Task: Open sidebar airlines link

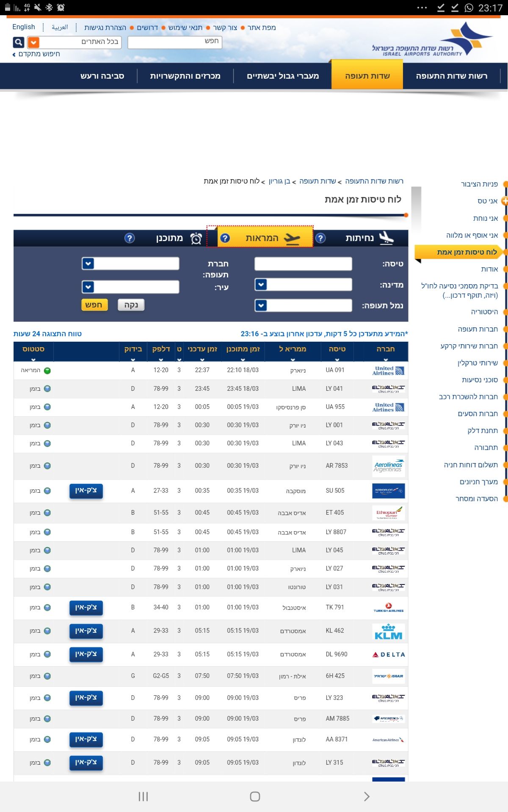Action: 478,329
